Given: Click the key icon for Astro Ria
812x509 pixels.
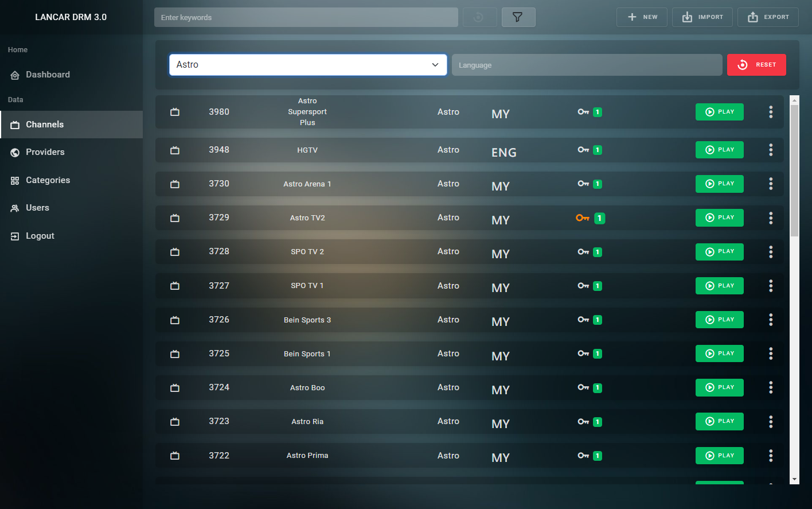Looking at the screenshot, I should tap(583, 421).
